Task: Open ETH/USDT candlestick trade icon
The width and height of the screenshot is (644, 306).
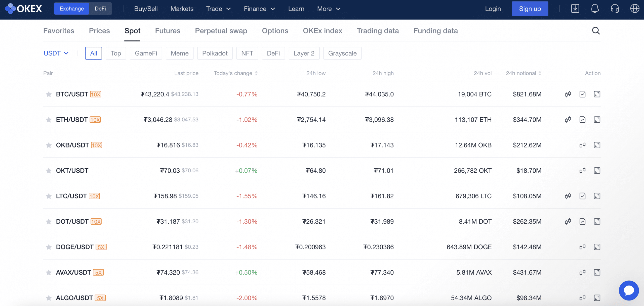Action: point(568,120)
